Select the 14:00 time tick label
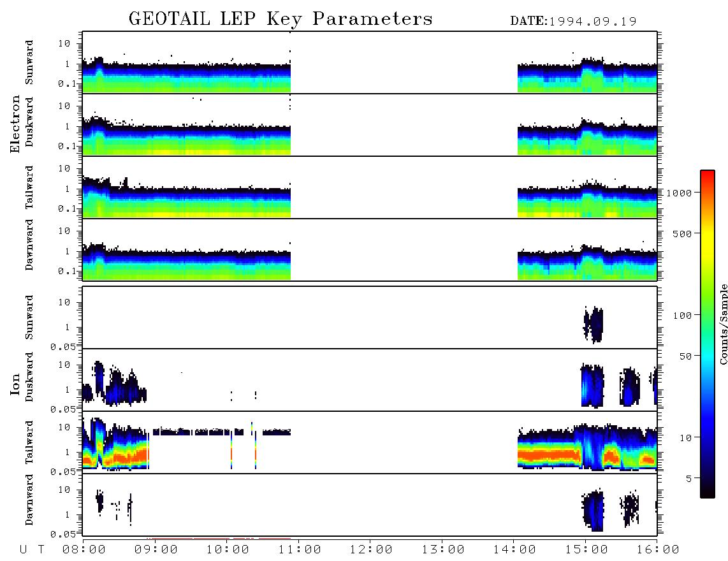728x561 pixels. click(514, 550)
